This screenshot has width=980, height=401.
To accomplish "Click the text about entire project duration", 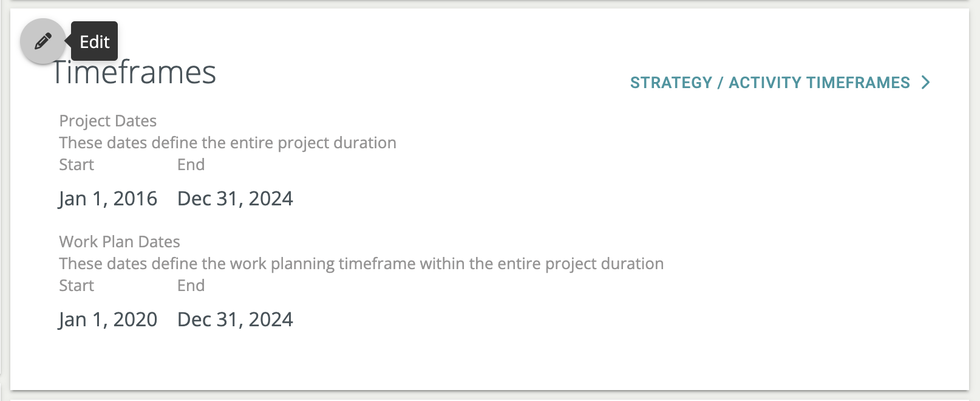I will pos(227,143).
